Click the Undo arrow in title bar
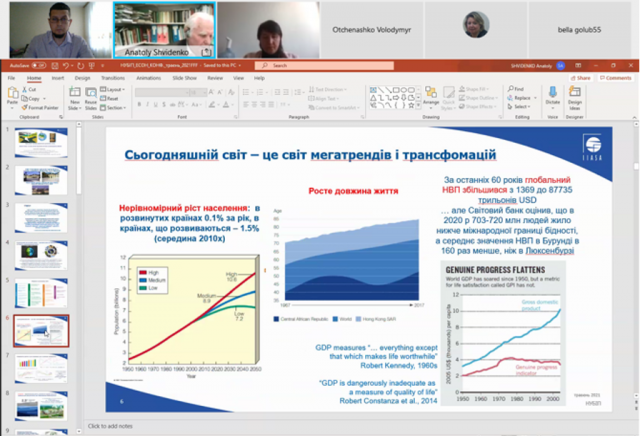The height and width of the screenshot is (436, 640). [67, 66]
